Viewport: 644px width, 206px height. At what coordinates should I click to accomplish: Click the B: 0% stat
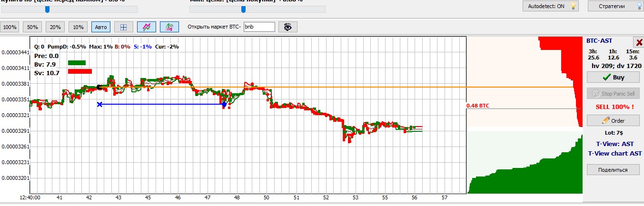pyautogui.click(x=123, y=47)
